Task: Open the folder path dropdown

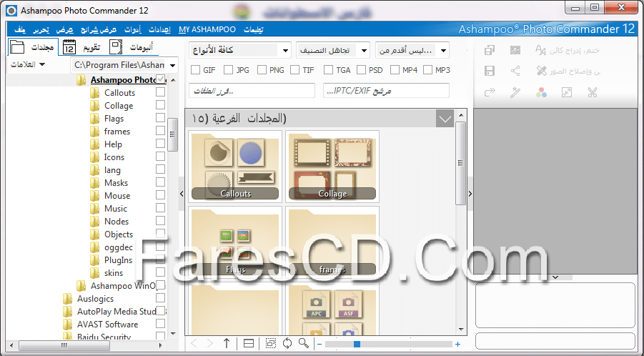Action: pyautogui.click(x=172, y=65)
